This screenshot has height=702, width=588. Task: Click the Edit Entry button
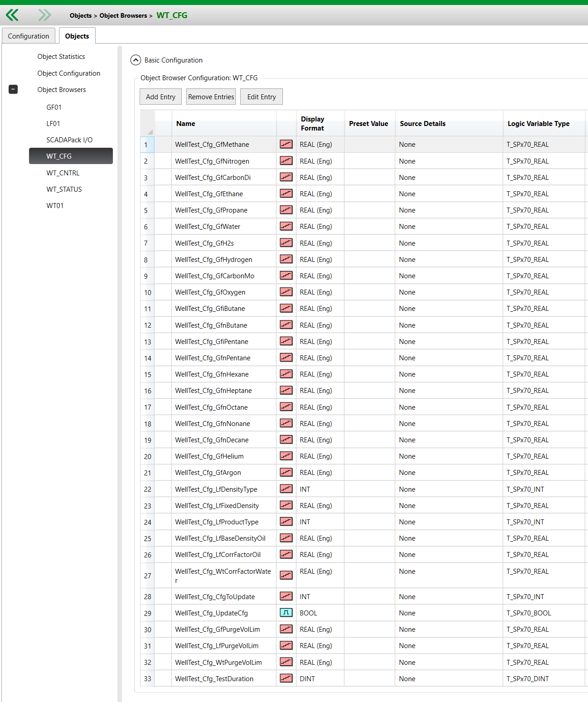(261, 97)
